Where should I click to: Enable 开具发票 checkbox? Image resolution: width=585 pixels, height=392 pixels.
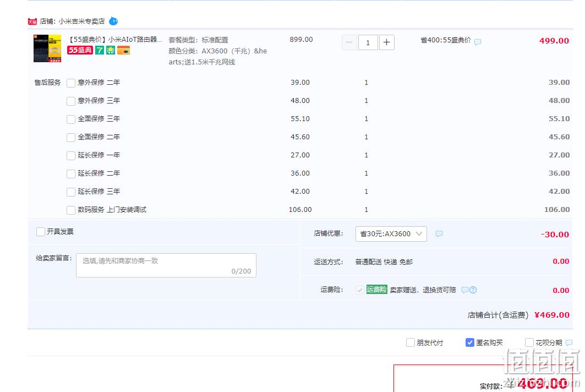coord(41,232)
